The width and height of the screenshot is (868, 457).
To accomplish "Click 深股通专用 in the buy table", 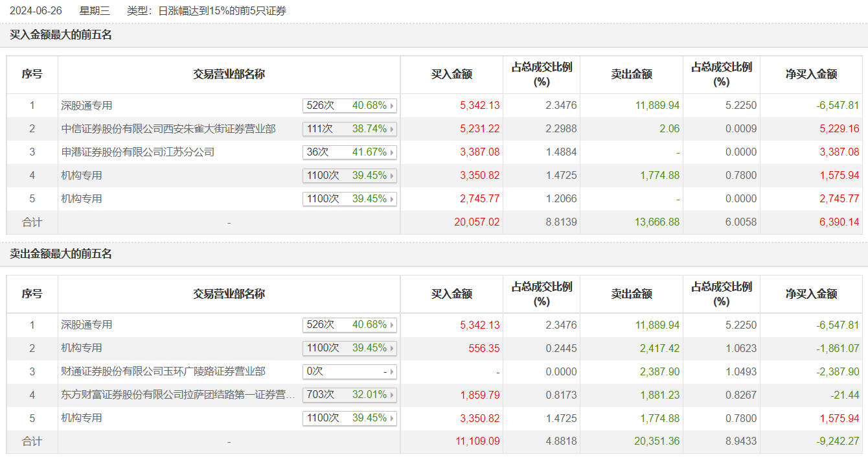I will click(87, 106).
